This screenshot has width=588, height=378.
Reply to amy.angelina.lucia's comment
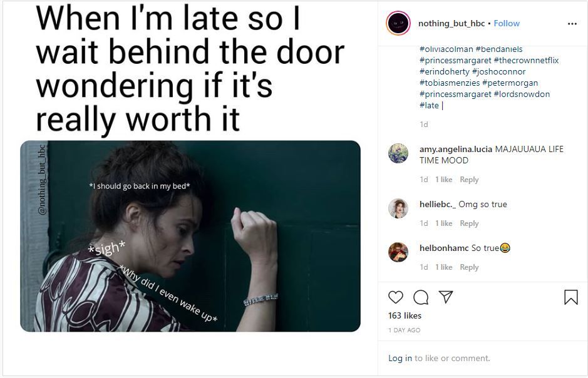coord(469,180)
